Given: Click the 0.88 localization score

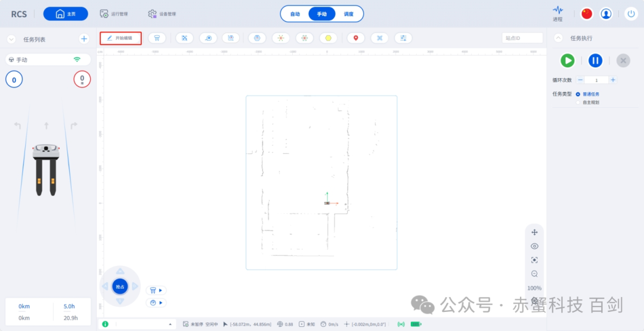Looking at the screenshot, I should [x=289, y=324].
